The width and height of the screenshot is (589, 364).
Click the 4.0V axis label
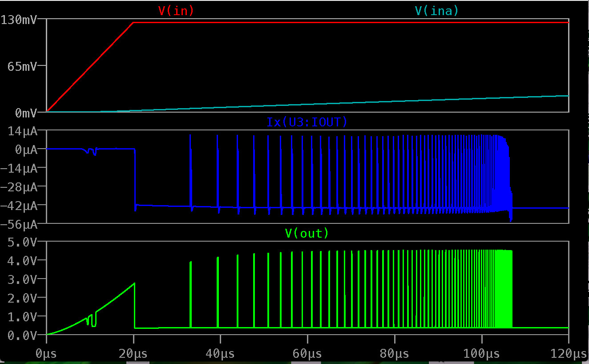(x=21, y=261)
